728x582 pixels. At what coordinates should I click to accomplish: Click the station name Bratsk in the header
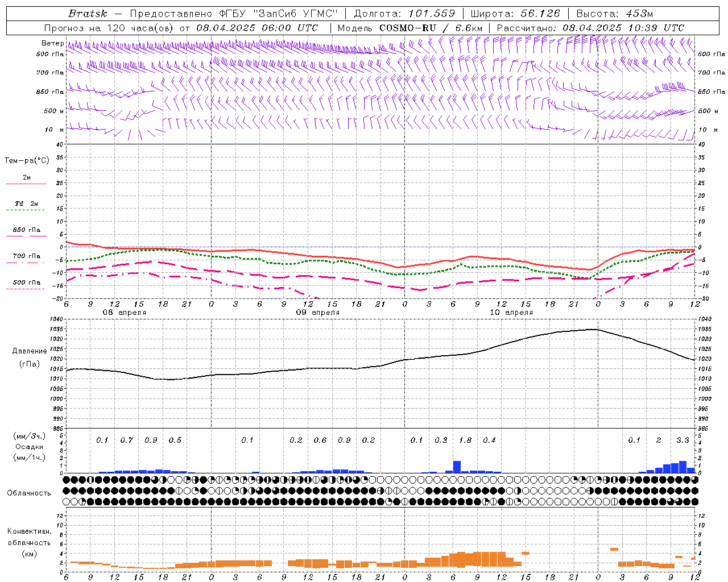pos(88,14)
